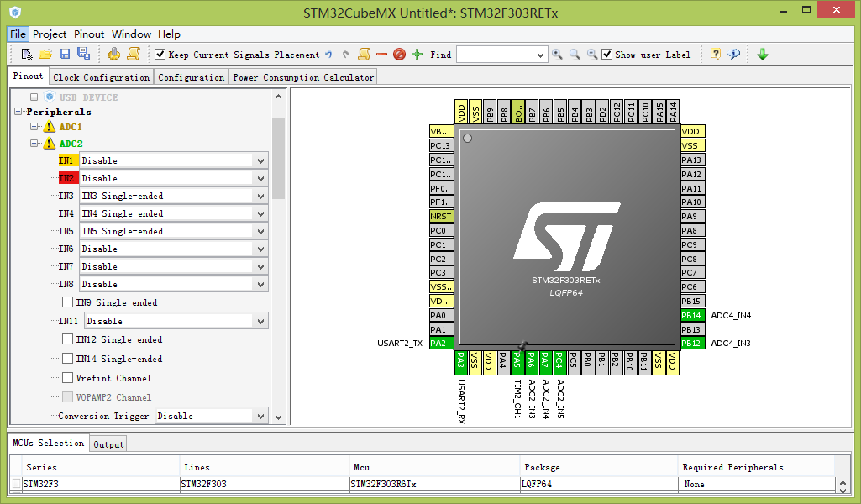Select the MCUs Selection tab

click(49, 443)
